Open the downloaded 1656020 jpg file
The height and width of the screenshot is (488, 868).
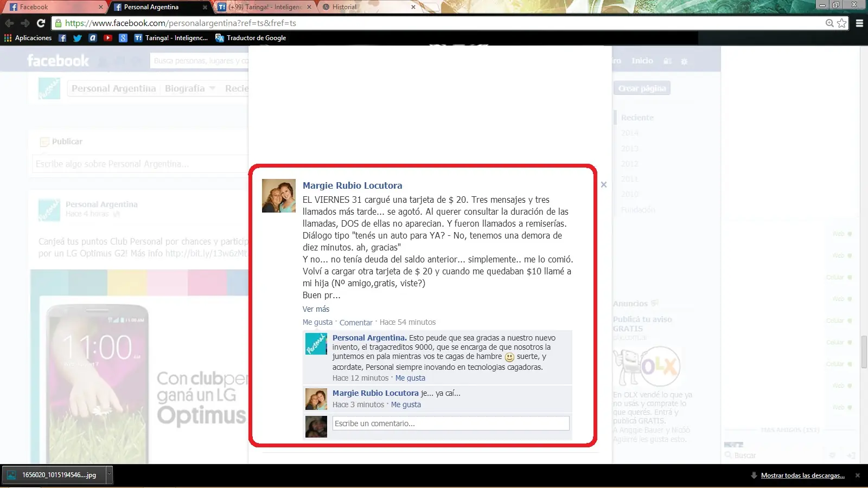pyautogui.click(x=53, y=475)
